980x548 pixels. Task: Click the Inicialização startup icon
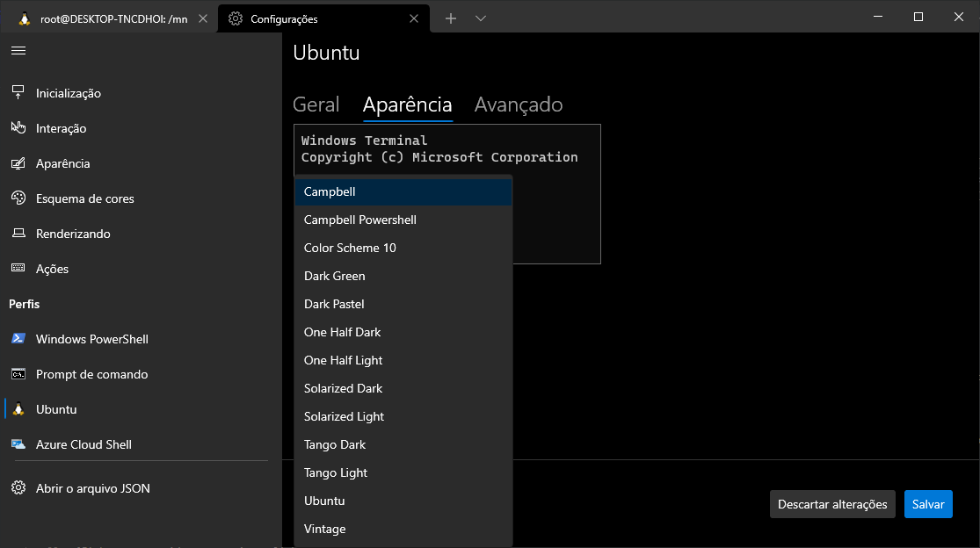click(x=18, y=92)
